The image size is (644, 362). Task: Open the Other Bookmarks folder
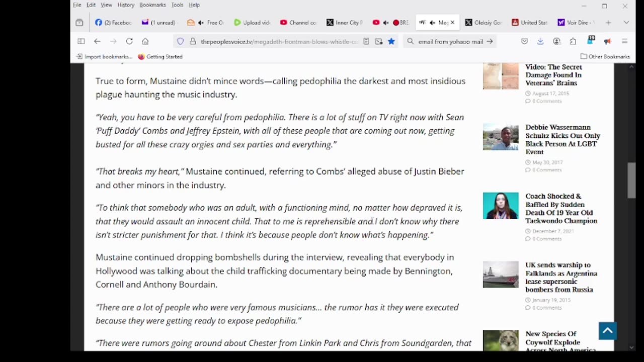605,57
